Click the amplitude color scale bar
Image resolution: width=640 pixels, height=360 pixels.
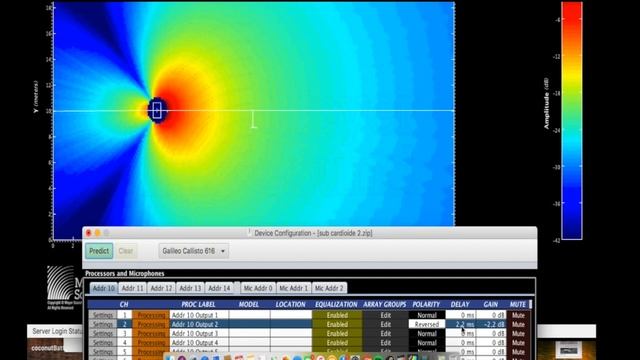coord(572,121)
